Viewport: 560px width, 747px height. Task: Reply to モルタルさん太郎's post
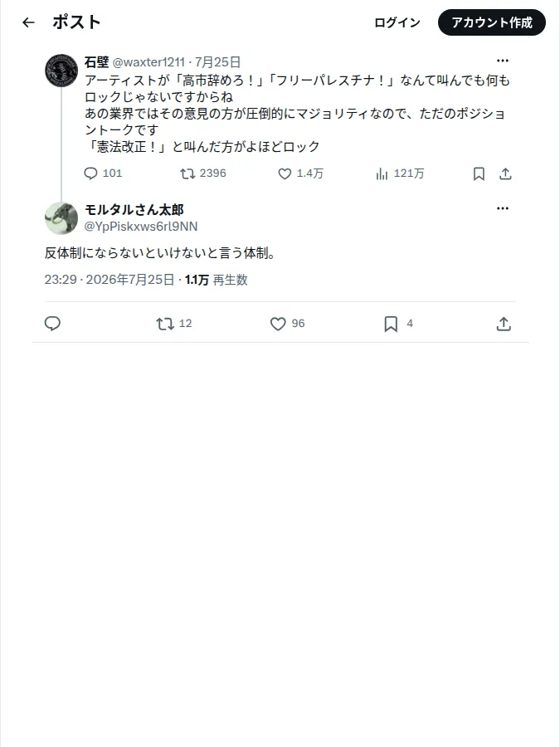tap(52, 324)
